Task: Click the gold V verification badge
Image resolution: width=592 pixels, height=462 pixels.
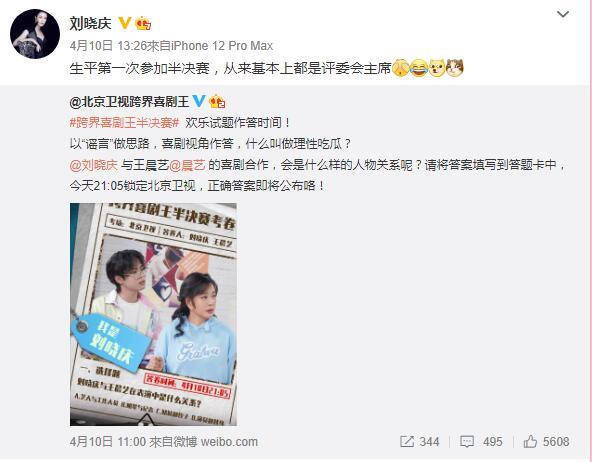Action: tap(125, 23)
